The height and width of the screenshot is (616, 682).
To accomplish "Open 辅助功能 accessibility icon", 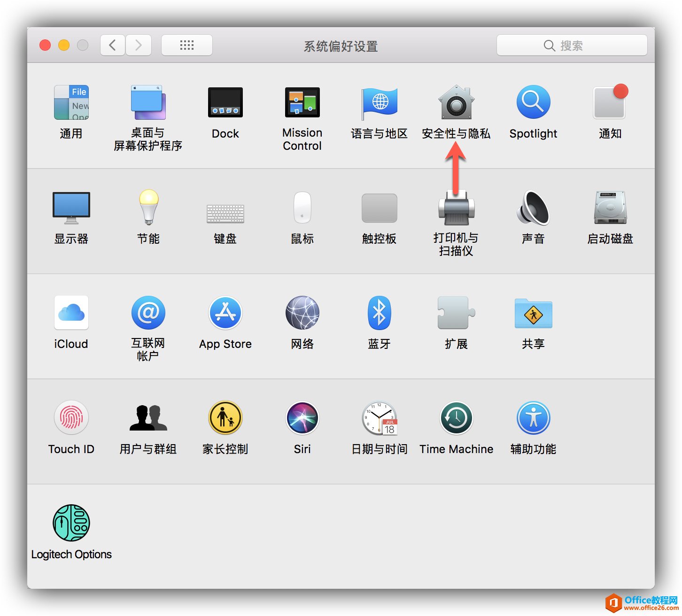I will pos(534,418).
